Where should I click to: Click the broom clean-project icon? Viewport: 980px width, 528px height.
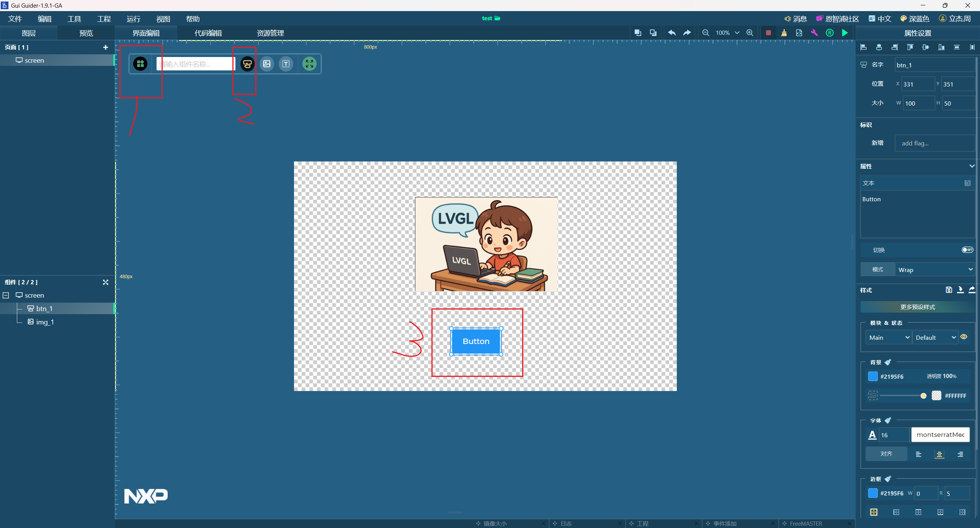tap(784, 33)
